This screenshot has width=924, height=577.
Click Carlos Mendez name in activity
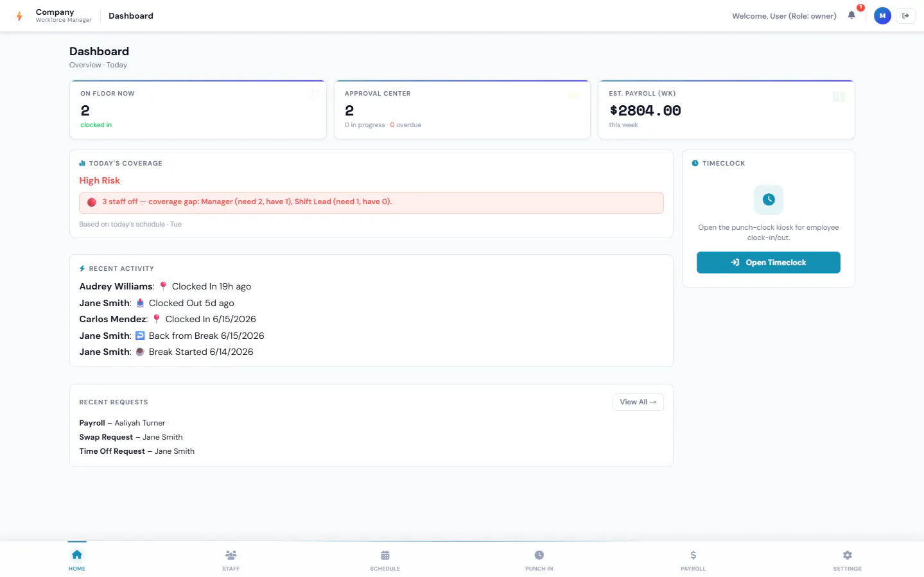114,319
